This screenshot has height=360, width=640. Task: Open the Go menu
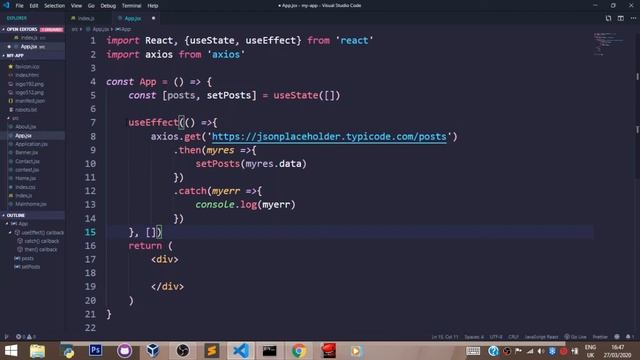pos(91,6)
